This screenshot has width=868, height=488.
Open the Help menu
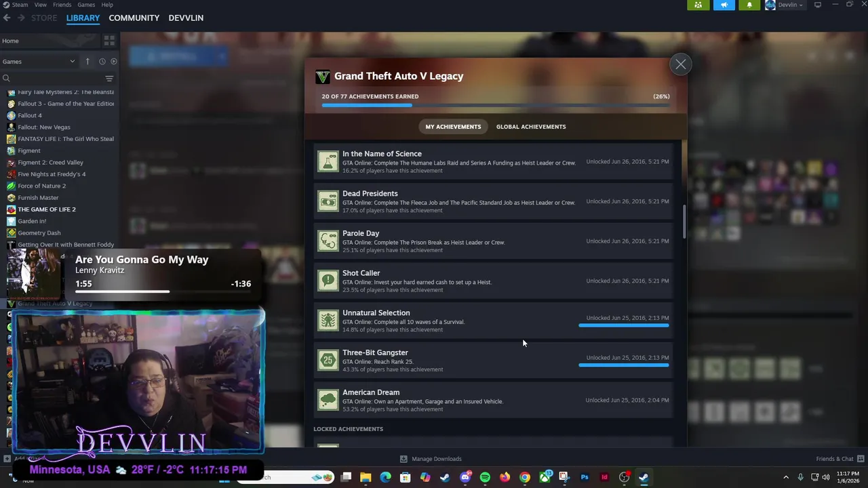pos(107,5)
